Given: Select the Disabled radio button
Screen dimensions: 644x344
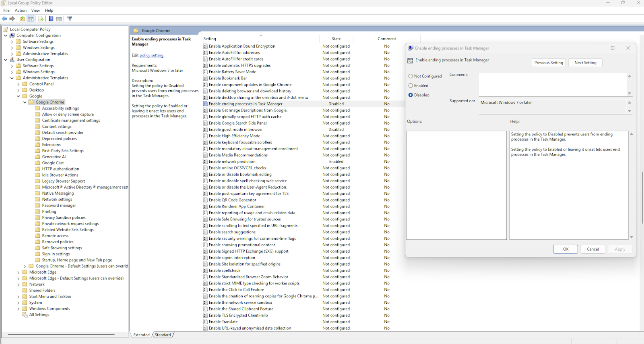Looking at the screenshot, I should [x=411, y=95].
